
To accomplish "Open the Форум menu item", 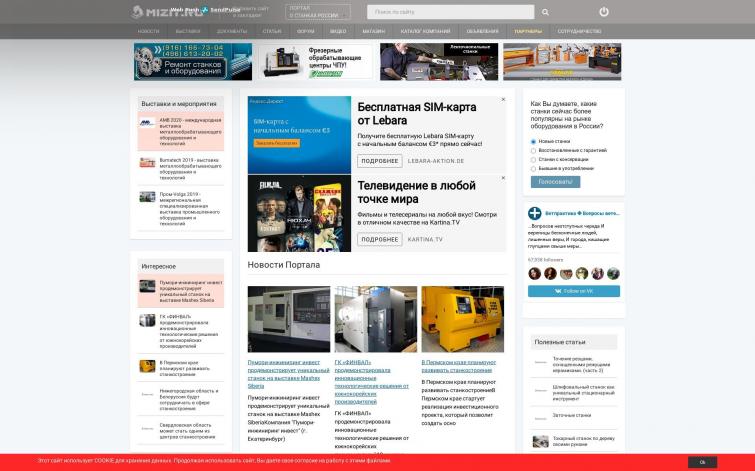I will [x=305, y=31].
